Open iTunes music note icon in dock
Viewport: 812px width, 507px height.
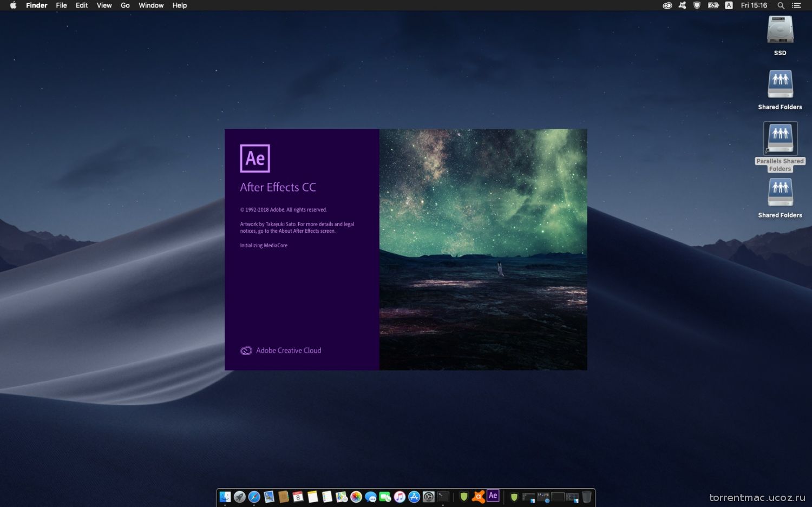tap(400, 497)
